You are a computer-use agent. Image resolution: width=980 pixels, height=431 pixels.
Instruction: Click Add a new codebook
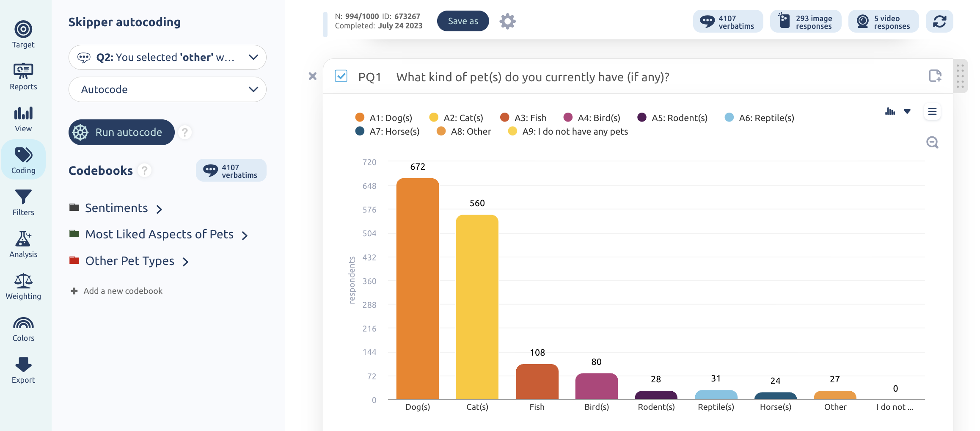pyautogui.click(x=116, y=291)
